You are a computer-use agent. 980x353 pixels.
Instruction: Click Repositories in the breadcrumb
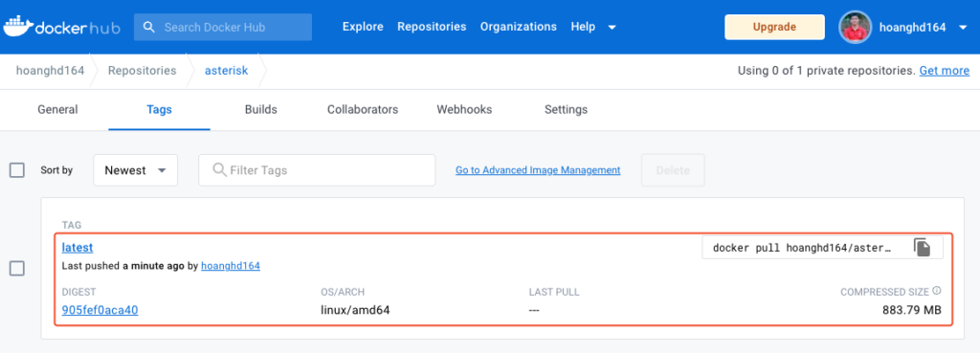coord(142,71)
